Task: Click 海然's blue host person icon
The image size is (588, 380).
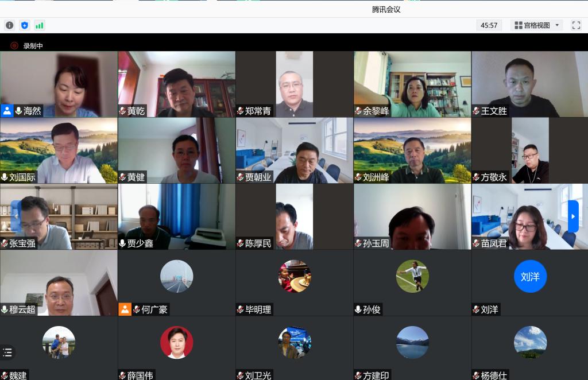Action: tap(7, 111)
